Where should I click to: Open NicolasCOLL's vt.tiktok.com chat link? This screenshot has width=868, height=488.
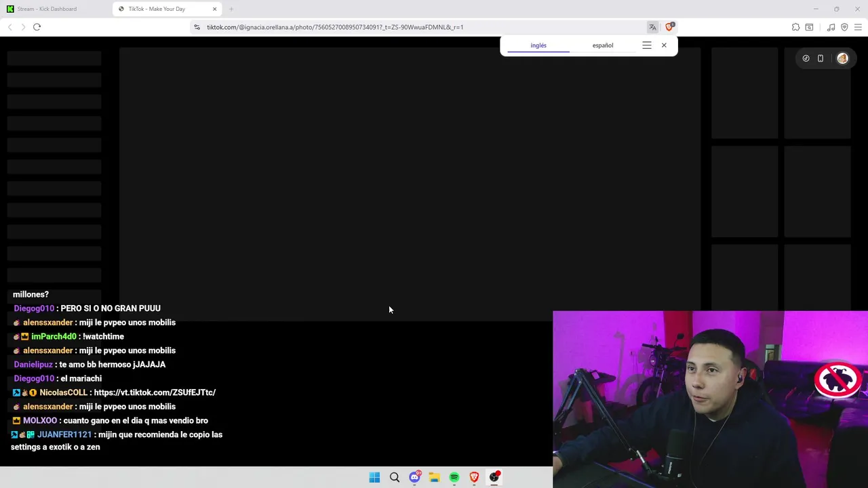pyautogui.click(x=155, y=392)
